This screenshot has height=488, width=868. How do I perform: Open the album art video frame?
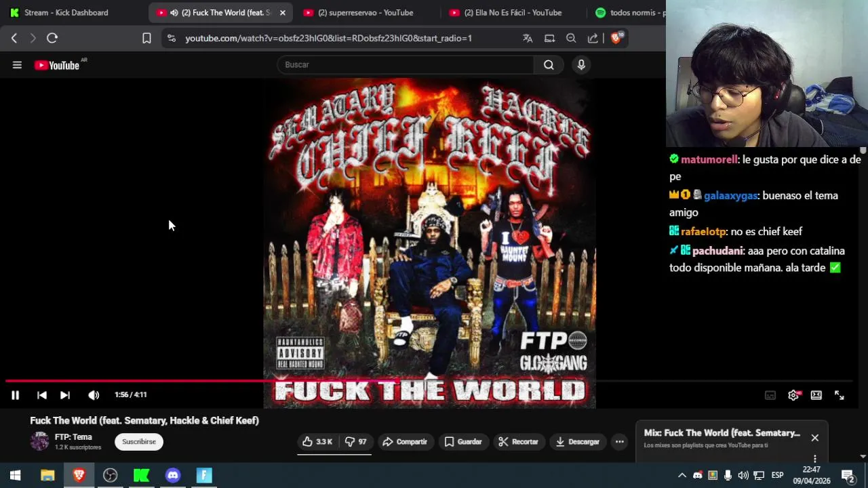pos(429,243)
